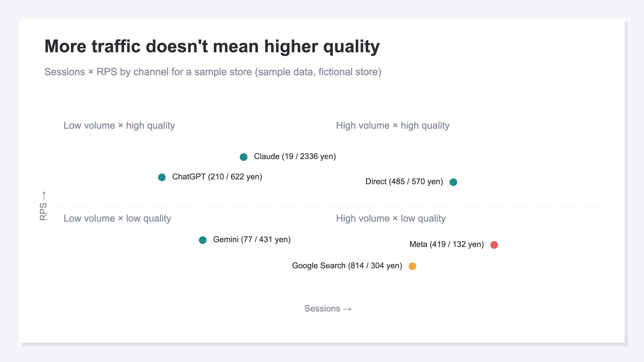The height and width of the screenshot is (362, 644).
Task: Click the Claude data point dot
Action: pyautogui.click(x=244, y=157)
